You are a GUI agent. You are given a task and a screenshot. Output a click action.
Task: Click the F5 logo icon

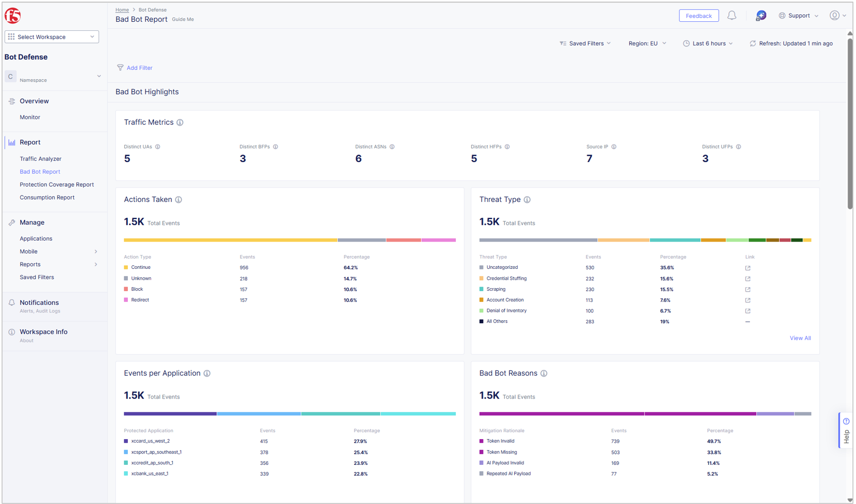click(x=13, y=16)
